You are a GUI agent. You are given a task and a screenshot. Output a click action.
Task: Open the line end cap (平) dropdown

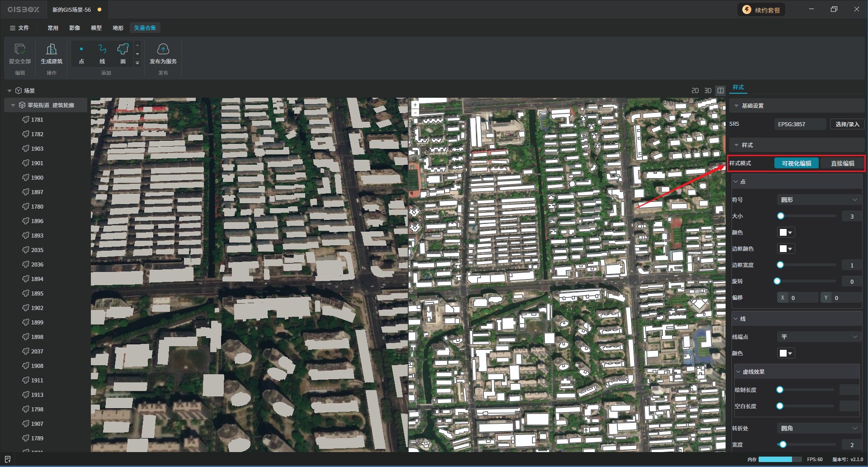pyautogui.click(x=819, y=337)
